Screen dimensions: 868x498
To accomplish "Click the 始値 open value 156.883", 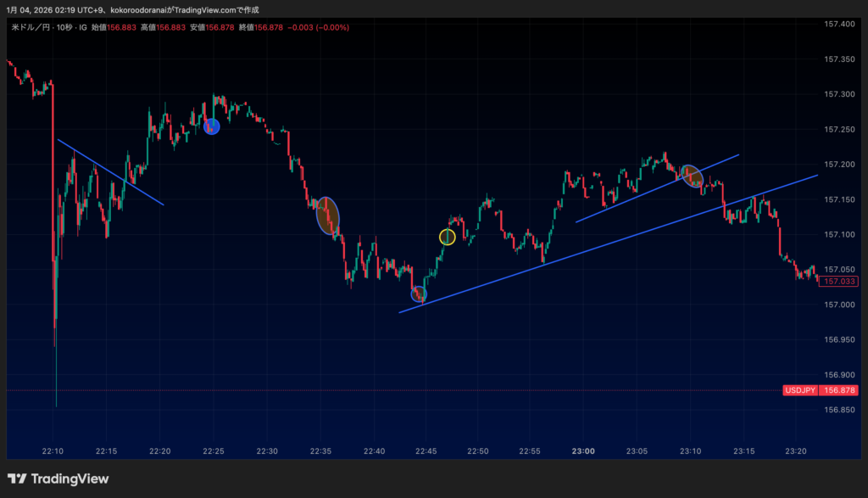I will pyautogui.click(x=122, y=27).
